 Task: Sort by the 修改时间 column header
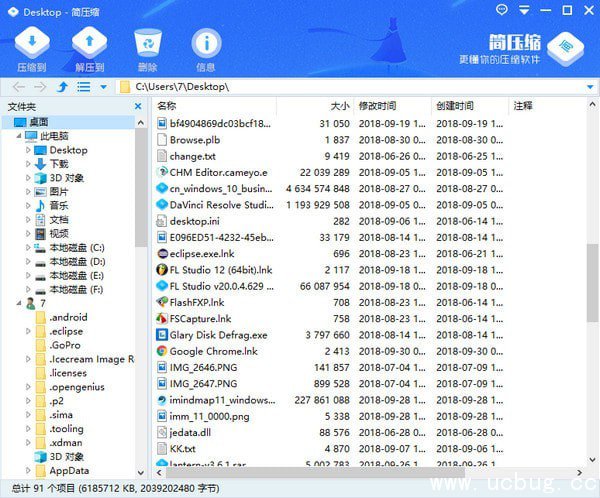click(x=377, y=106)
